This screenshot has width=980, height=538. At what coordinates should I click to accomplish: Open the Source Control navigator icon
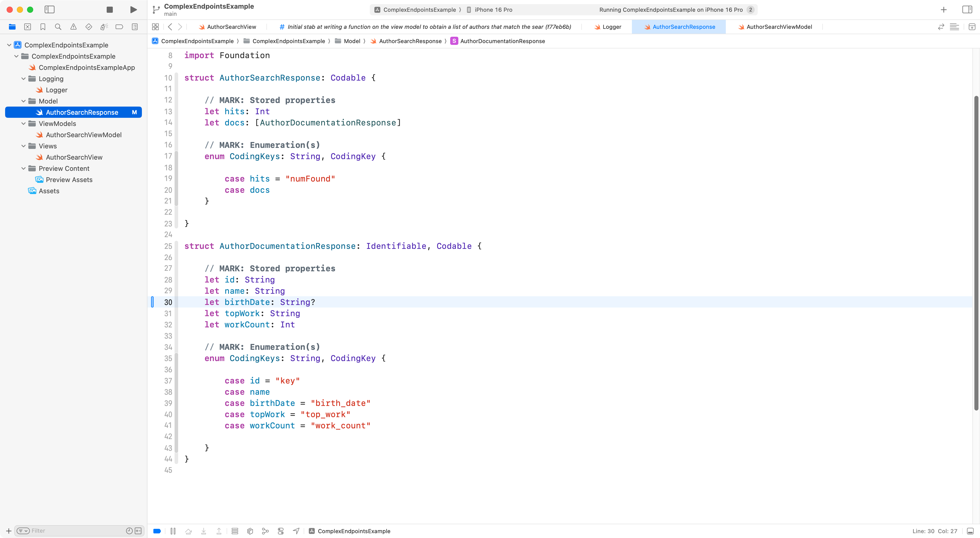tap(27, 27)
